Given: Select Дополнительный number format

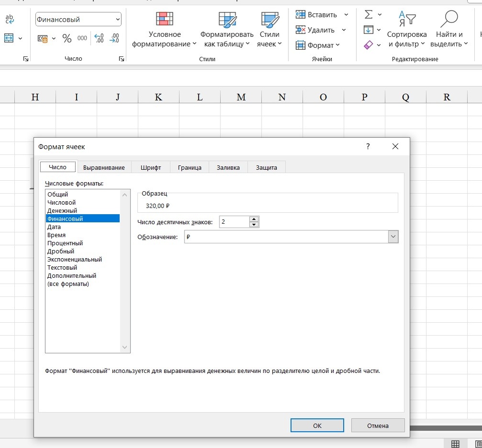Looking at the screenshot, I should (83, 275).
